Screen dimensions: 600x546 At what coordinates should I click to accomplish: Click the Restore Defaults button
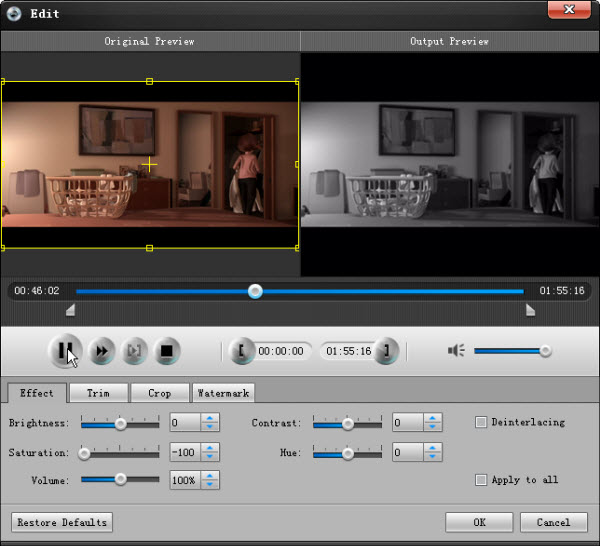click(x=62, y=522)
